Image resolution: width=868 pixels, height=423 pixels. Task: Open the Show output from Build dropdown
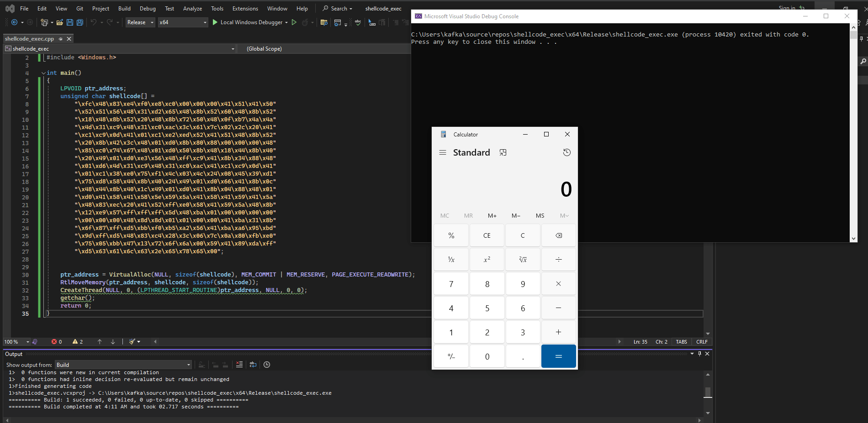123,365
